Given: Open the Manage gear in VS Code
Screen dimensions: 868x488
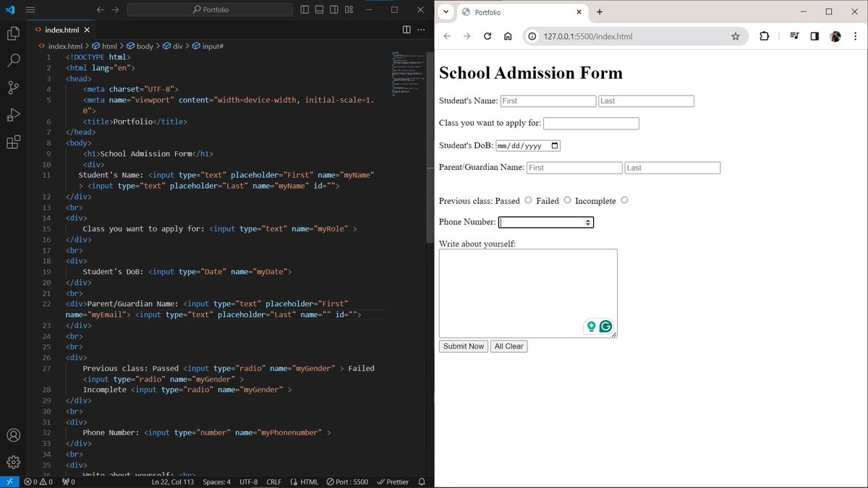Looking at the screenshot, I should coord(13,462).
